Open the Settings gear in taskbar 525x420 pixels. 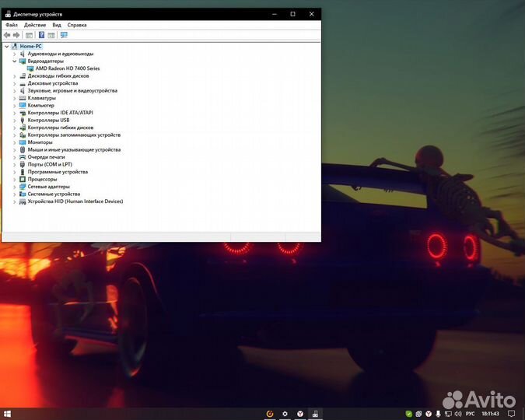point(285,414)
